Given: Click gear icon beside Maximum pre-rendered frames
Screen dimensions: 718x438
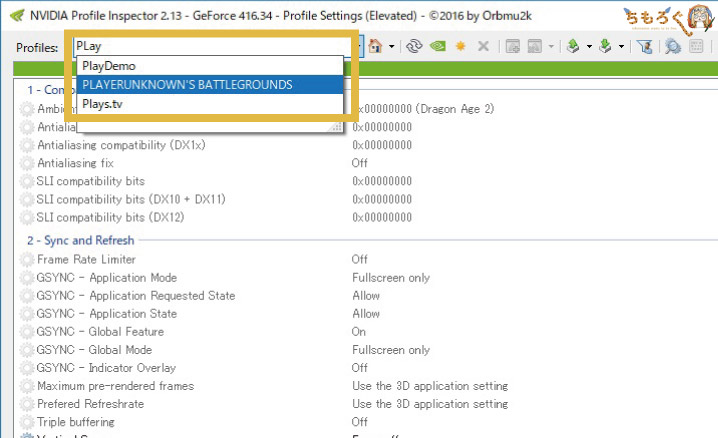Looking at the screenshot, I should (x=27, y=386).
